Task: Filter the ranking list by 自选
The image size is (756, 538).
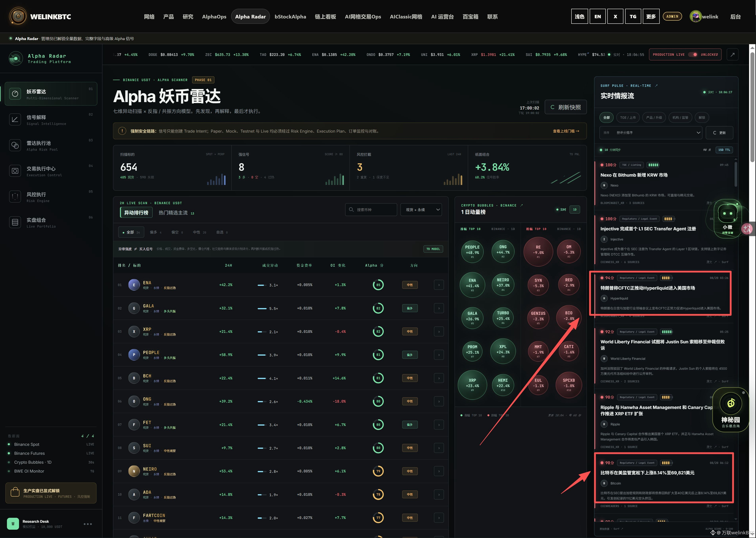Action: [x=222, y=232]
